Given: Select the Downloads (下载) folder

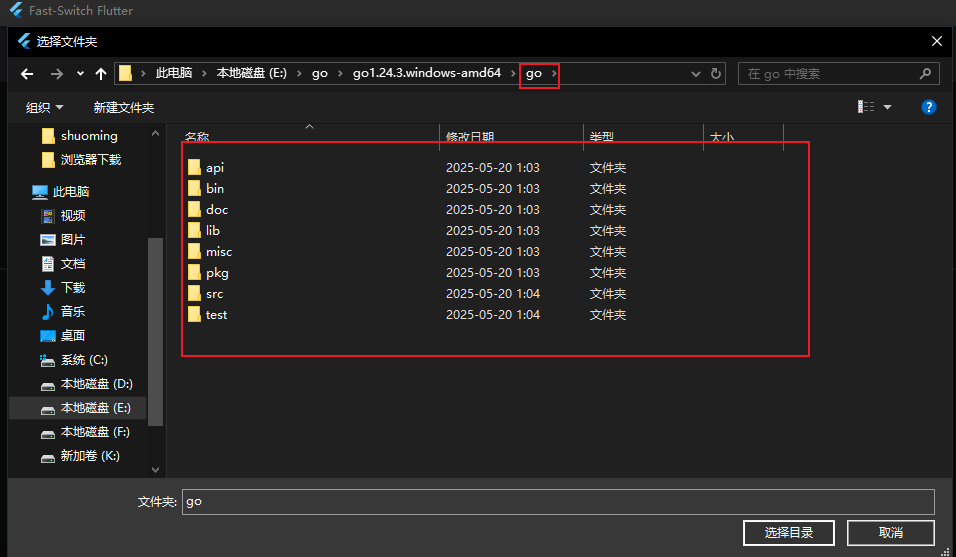Looking at the screenshot, I should [73, 288].
